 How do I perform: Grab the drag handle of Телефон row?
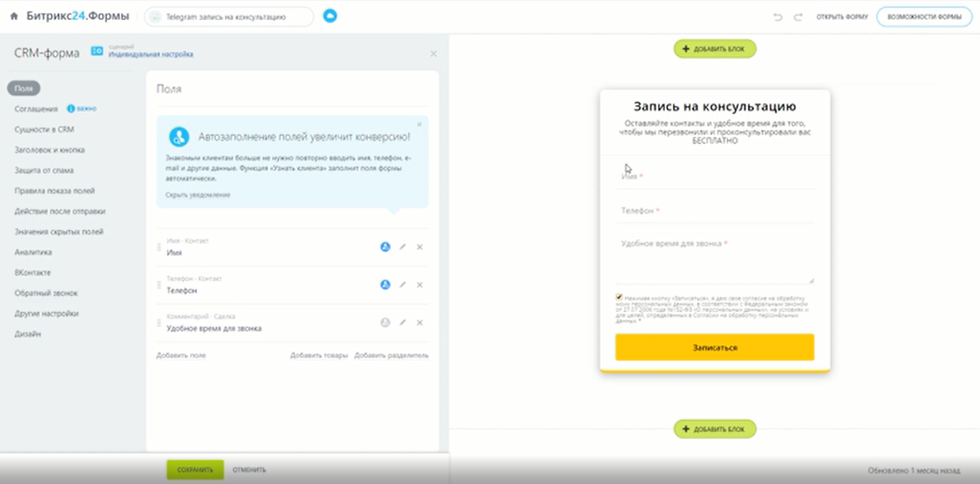point(159,286)
